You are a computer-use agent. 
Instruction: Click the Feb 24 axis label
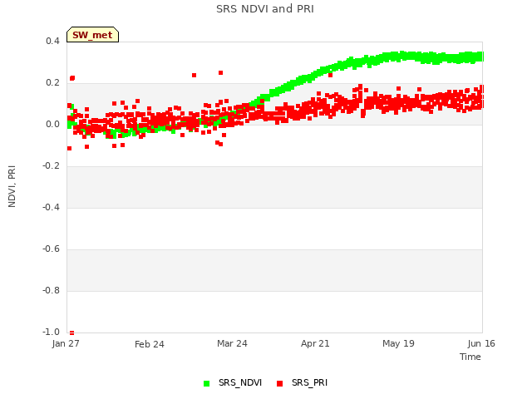pos(150,344)
